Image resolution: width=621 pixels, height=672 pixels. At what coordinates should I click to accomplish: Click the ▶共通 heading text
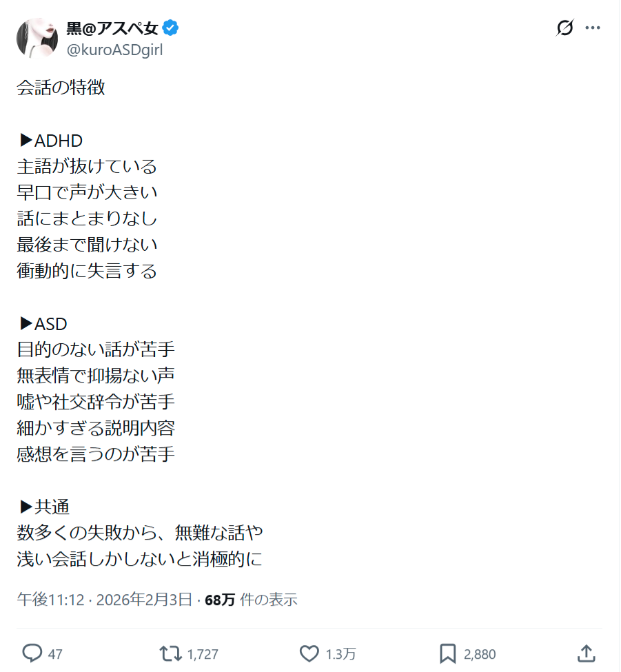point(45,507)
